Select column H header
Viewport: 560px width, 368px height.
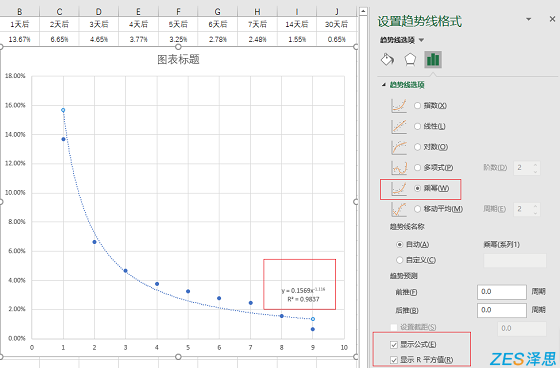point(257,12)
